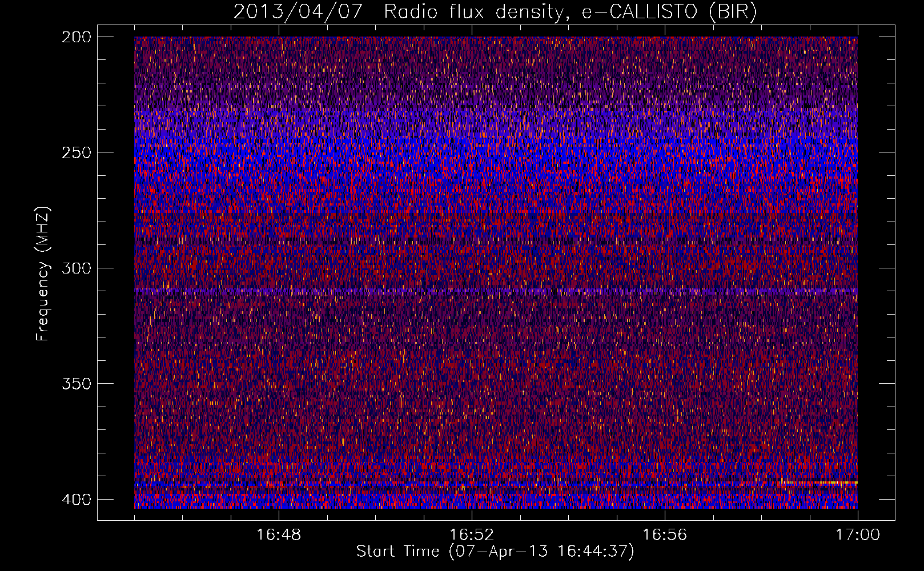Viewport: 924px width, 571px height.
Task: Click the 'Start Time (07-Apr-13 16:44:37)' label
Action: tap(495, 552)
